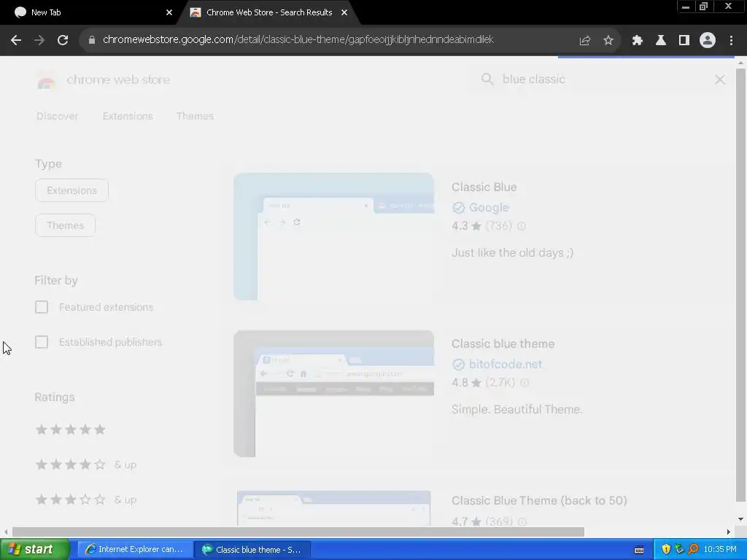
Task: Toggle the side panel icon
Action: [684, 41]
